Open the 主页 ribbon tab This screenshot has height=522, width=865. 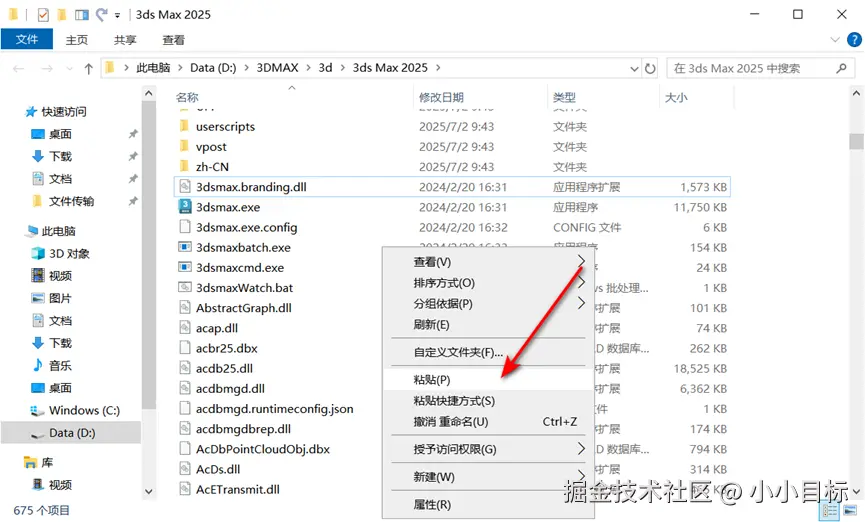(77, 40)
